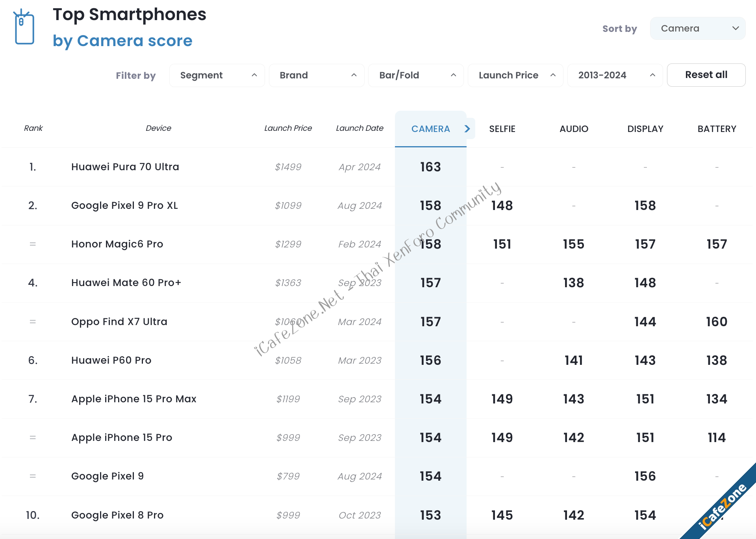Click battery score 157 for Honor Magic6 Pro
The height and width of the screenshot is (539, 756).
717,244
